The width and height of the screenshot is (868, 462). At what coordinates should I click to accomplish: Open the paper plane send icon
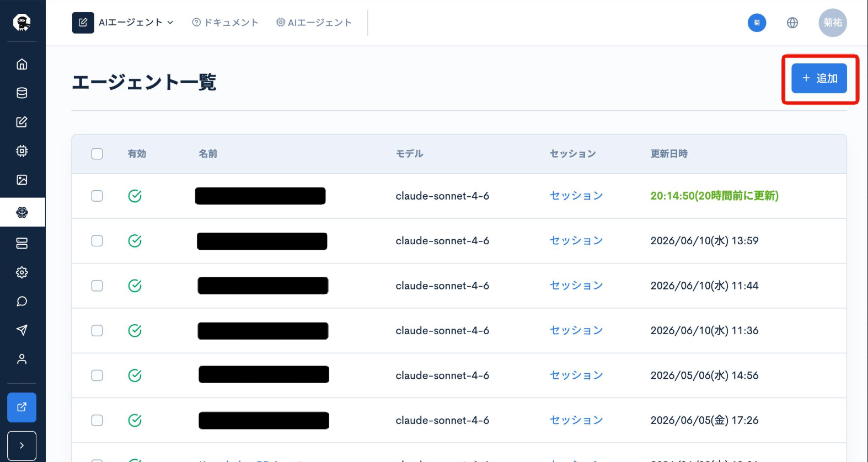pos(22,330)
